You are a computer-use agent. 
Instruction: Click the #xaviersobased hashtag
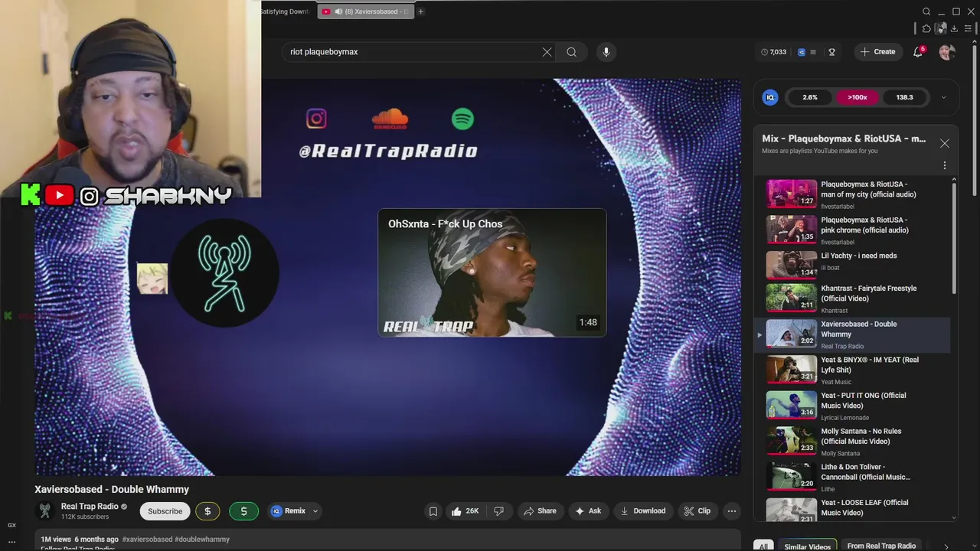(x=147, y=540)
